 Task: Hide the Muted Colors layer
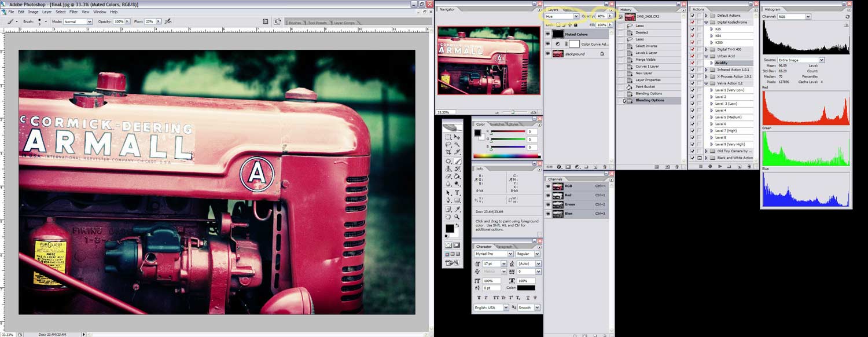pos(548,34)
